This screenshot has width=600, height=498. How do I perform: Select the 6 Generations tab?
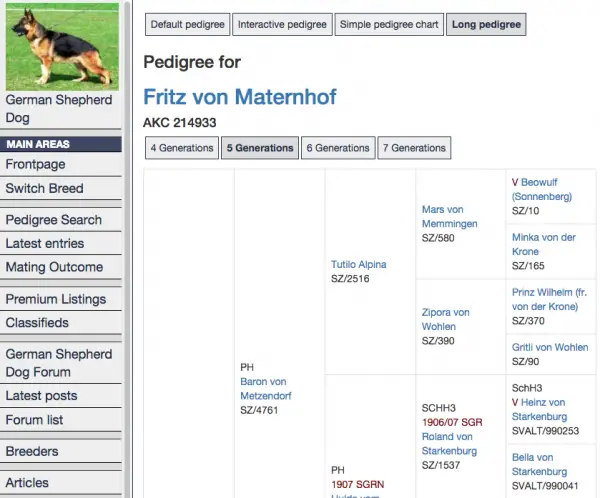(x=338, y=148)
